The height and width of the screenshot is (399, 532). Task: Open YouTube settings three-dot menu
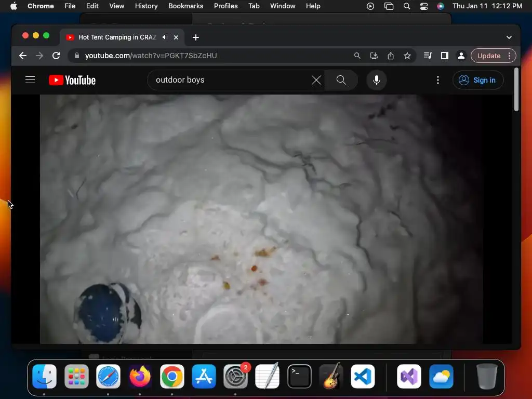coord(437,80)
